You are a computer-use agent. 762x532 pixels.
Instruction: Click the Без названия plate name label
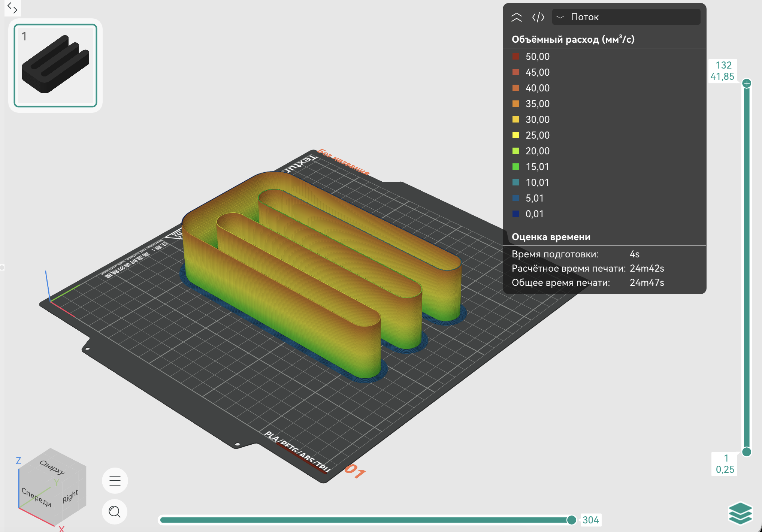click(344, 162)
